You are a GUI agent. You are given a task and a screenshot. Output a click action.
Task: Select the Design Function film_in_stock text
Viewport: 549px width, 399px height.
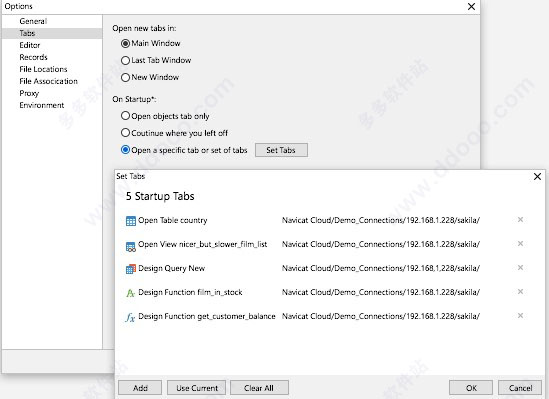coord(190,292)
